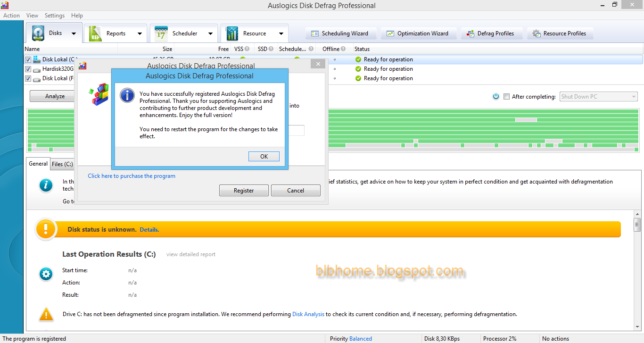Switch to the Files (C:) tab
Image resolution: width=644 pixels, height=343 pixels.
tap(62, 164)
